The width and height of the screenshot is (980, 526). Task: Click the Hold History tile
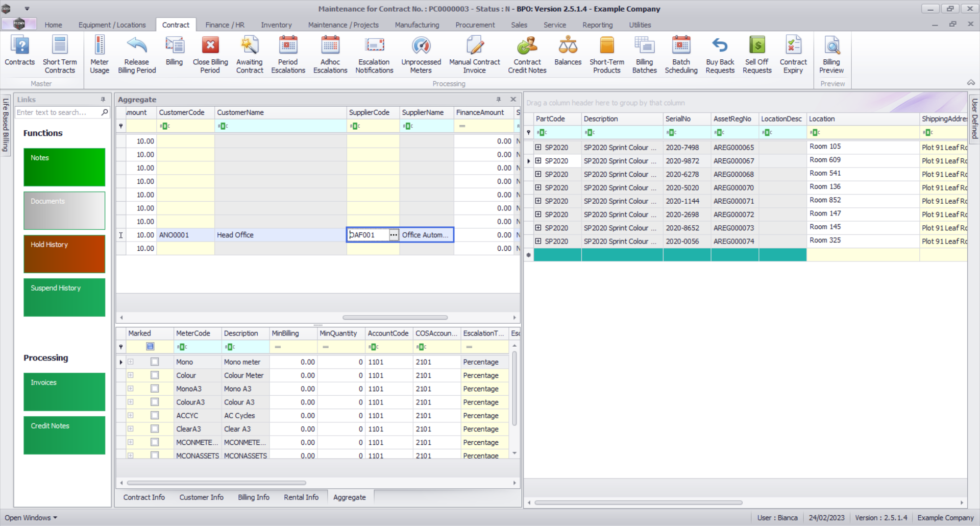click(x=64, y=254)
